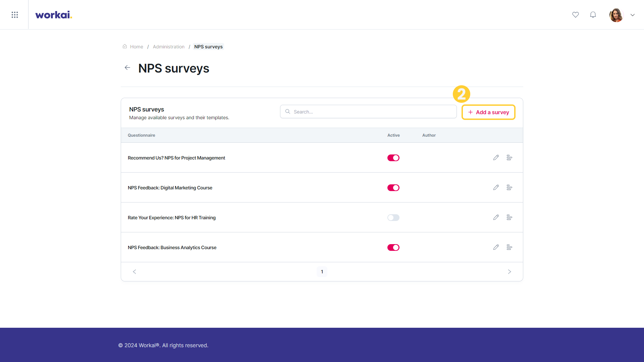Image resolution: width=644 pixels, height=362 pixels.
Task: Open results for Digital Marketing Course survey
Action: pyautogui.click(x=509, y=187)
